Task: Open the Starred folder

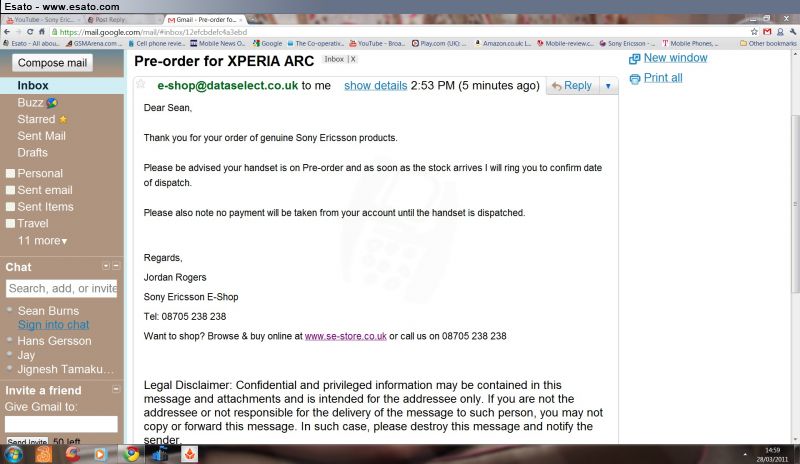Action: click(x=36, y=119)
